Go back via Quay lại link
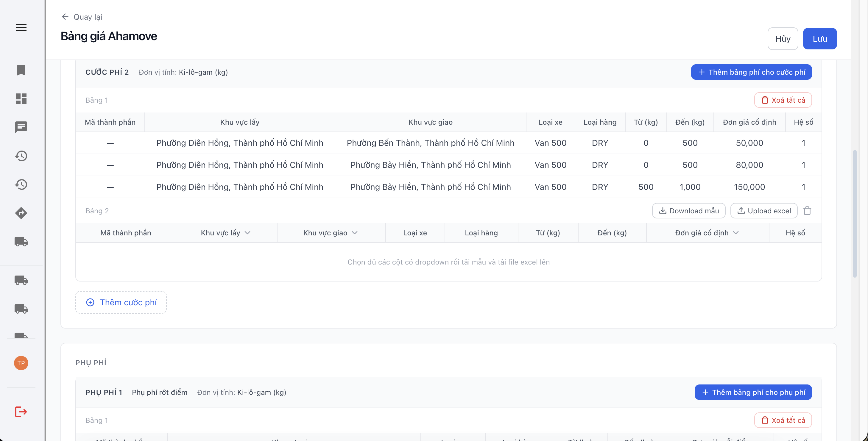This screenshot has height=441, width=868. pyautogui.click(x=82, y=17)
